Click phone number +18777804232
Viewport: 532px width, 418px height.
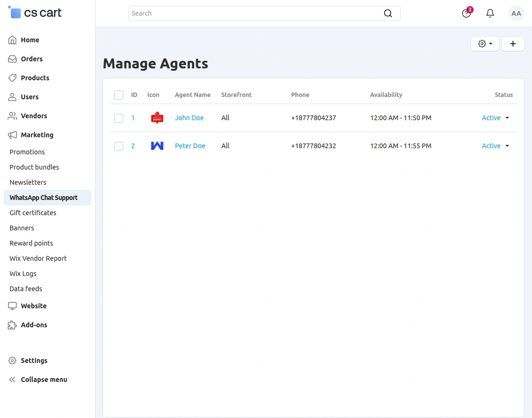(313, 146)
